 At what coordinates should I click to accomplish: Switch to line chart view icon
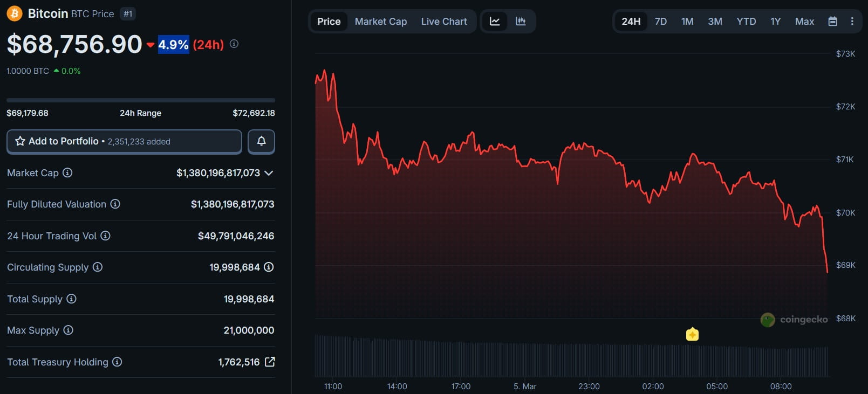494,22
